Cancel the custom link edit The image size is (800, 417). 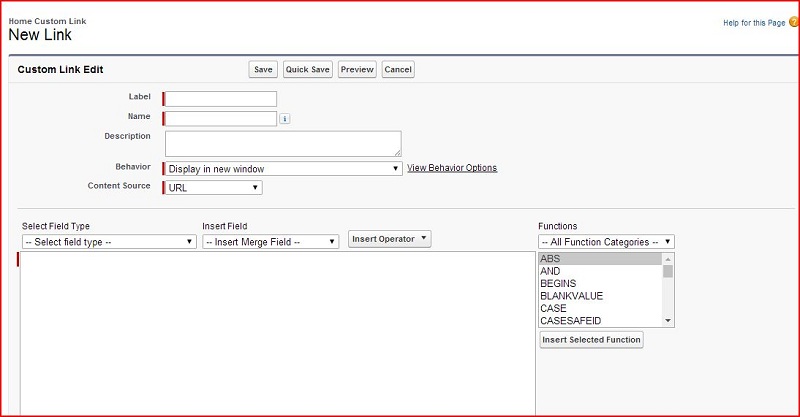point(398,69)
